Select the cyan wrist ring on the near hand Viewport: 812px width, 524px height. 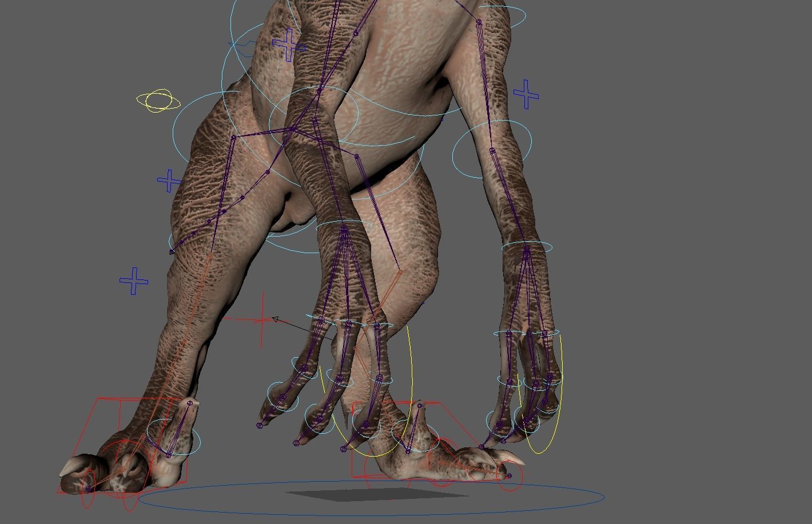tap(344, 227)
